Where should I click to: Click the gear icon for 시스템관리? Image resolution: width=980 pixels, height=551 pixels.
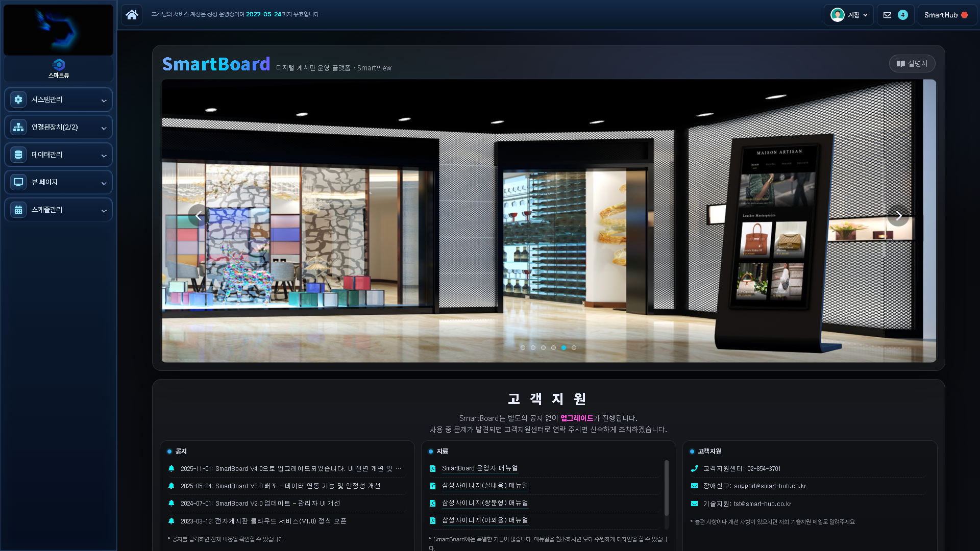click(18, 99)
